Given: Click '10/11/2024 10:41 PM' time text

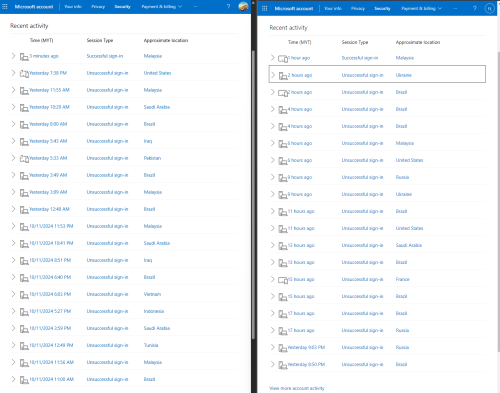Looking at the screenshot, I should 51,243.
